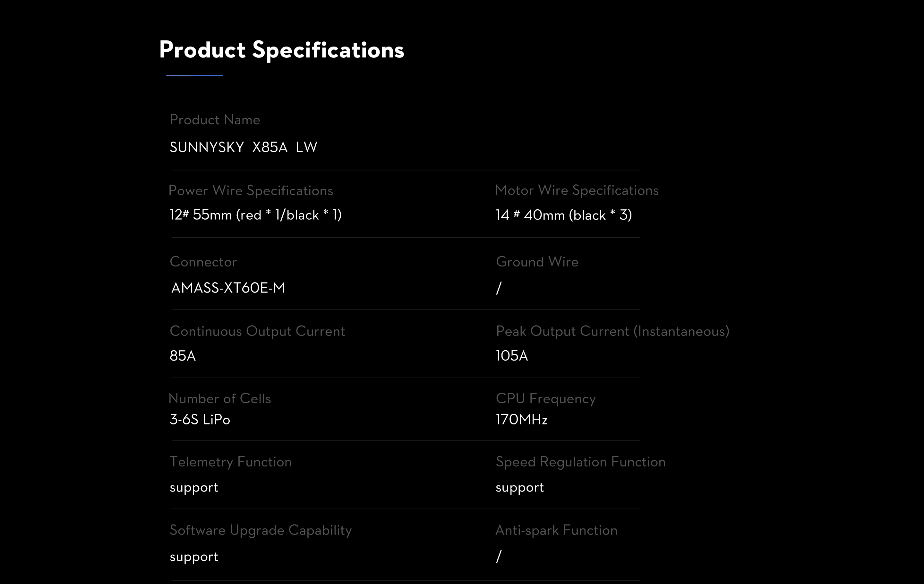
Task: Click the Telemetry Function label
Action: pos(231,462)
